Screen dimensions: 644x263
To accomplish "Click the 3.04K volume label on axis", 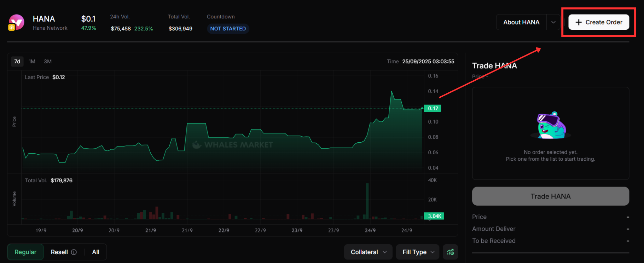I will [x=435, y=216].
